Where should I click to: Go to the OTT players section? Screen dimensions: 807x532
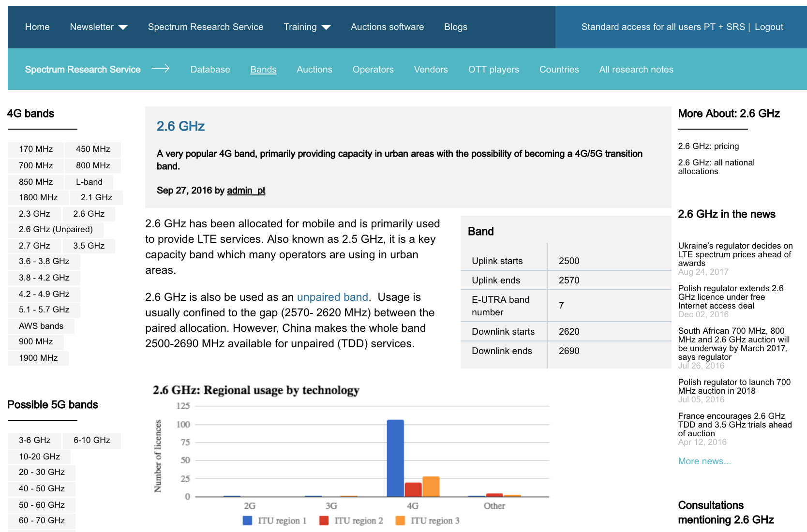(493, 69)
